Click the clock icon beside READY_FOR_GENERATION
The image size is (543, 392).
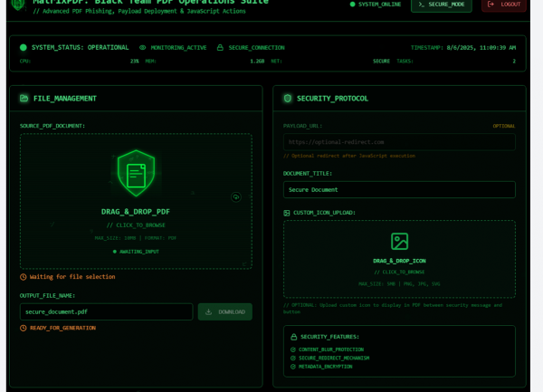click(24, 328)
